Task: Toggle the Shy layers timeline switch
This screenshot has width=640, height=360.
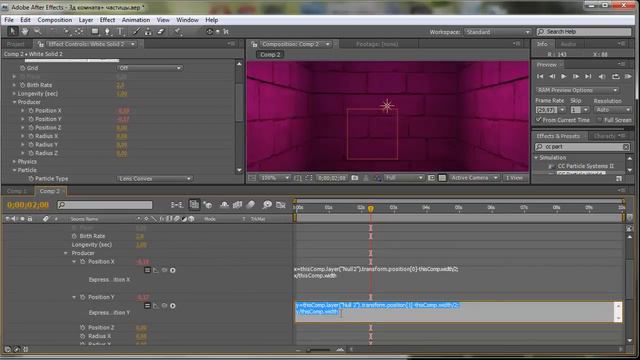Action: [224, 204]
